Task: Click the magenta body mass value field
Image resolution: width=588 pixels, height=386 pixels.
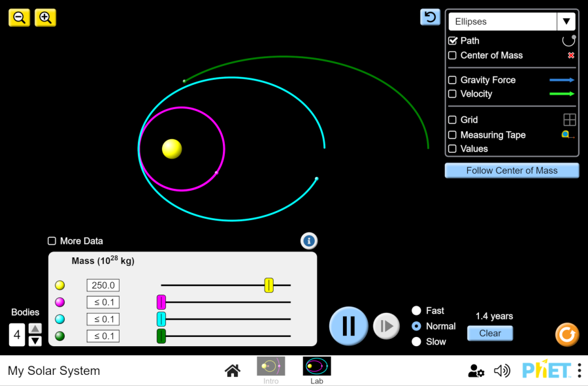Action: pyautogui.click(x=103, y=302)
